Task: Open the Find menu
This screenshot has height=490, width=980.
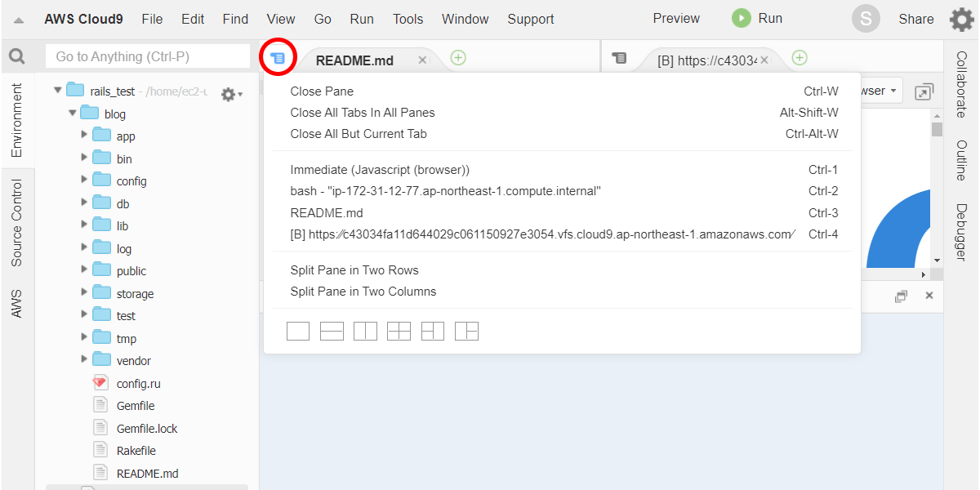Action: coord(235,19)
